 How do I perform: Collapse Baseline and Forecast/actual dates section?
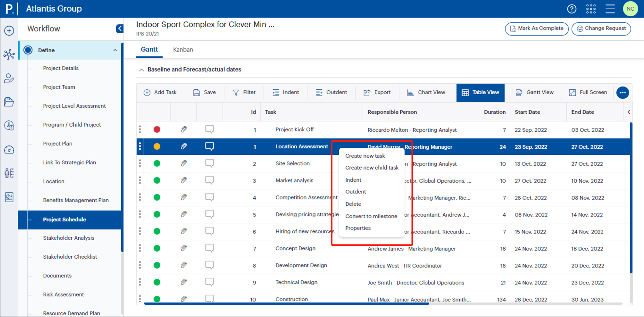pyautogui.click(x=141, y=70)
